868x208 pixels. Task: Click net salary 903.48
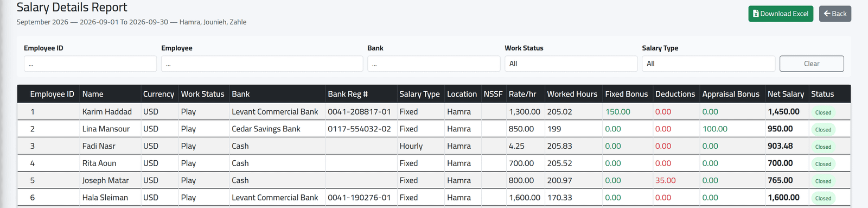coord(780,146)
